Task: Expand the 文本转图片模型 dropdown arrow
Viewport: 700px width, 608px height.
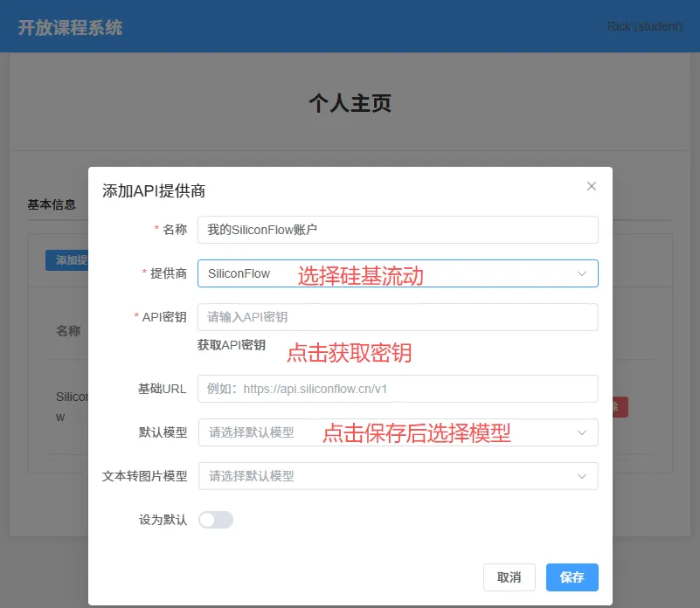Action: [x=582, y=476]
